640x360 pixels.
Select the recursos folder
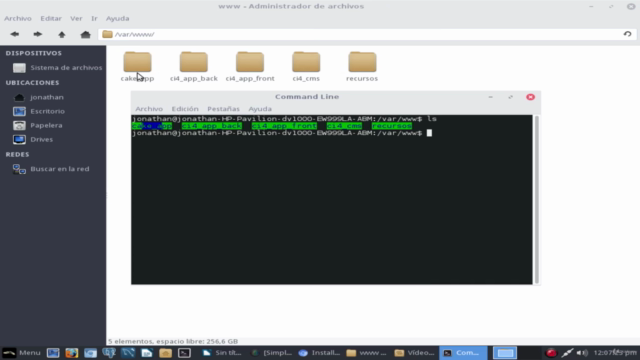pyautogui.click(x=362, y=67)
